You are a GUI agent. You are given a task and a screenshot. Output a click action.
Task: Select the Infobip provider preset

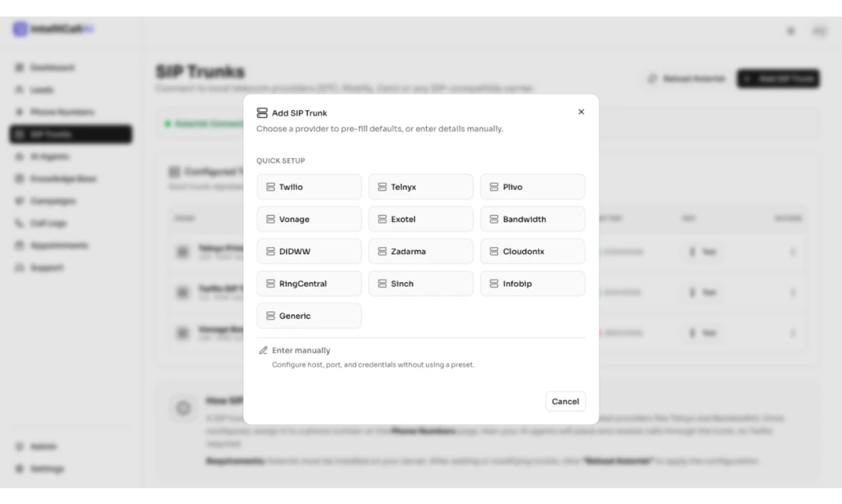[x=532, y=283]
